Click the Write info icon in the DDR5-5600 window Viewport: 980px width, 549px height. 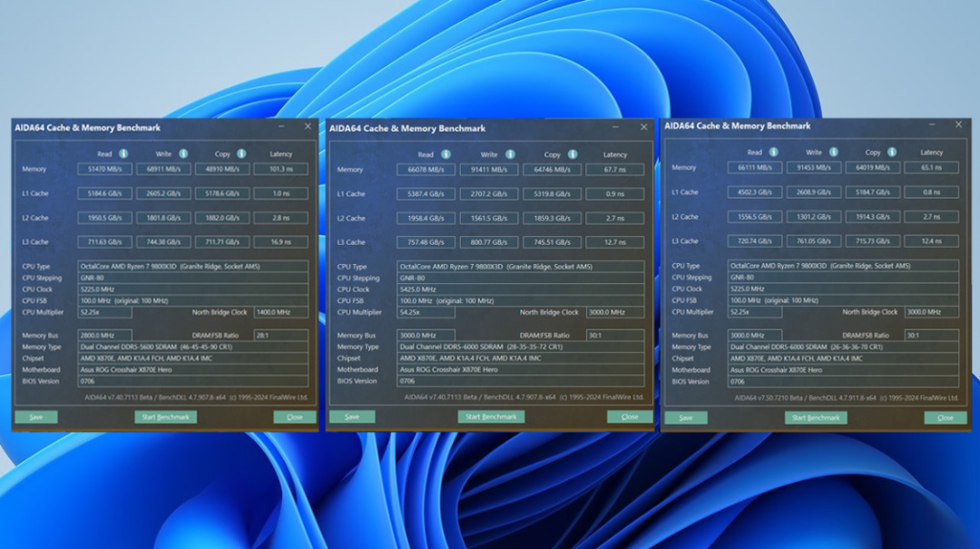pos(183,154)
